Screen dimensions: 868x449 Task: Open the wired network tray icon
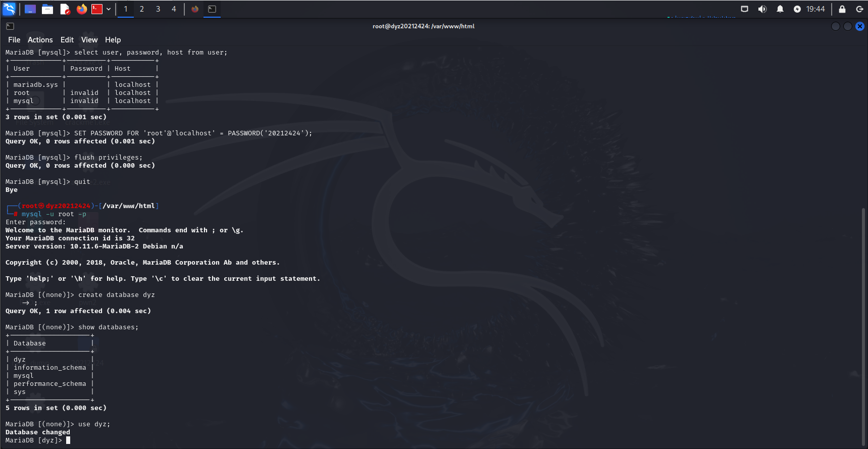coord(744,9)
